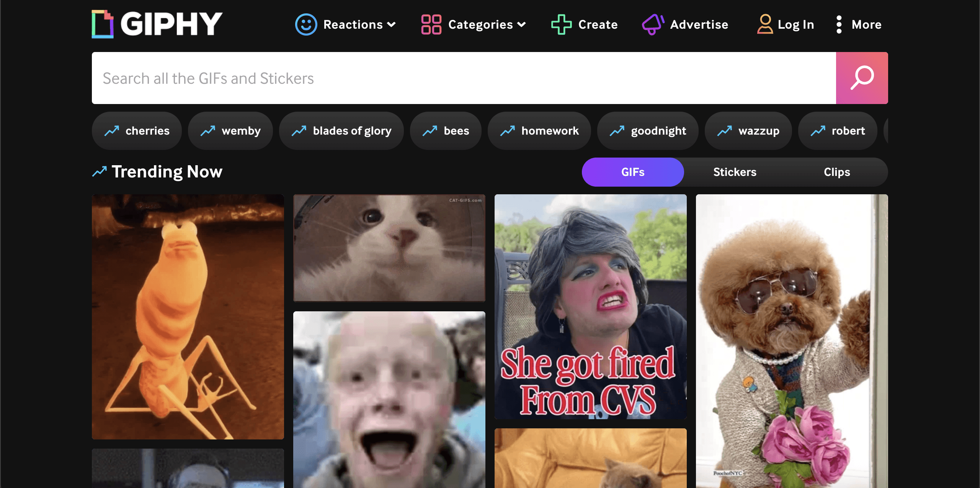
Task: Switch to the Clips tab
Action: tap(837, 172)
